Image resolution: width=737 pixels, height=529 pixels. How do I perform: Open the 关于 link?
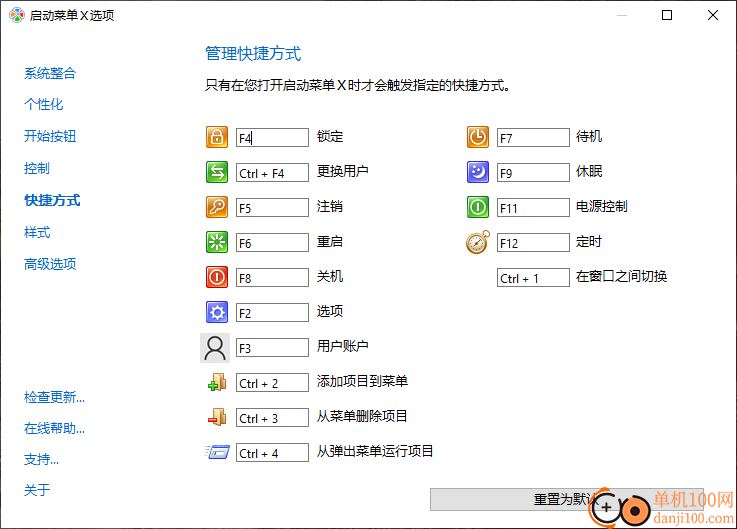point(37,490)
